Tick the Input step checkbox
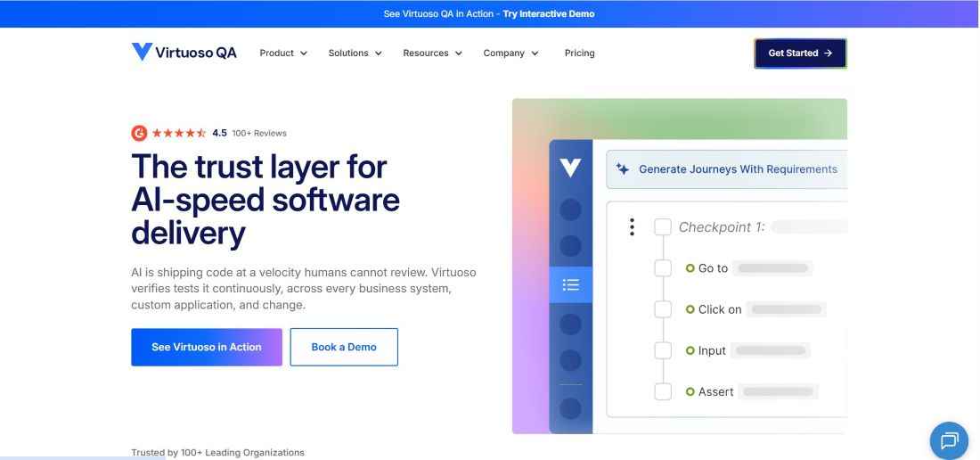Image resolution: width=980 pixels, height=460 pixels. click(x=663, y=350)
